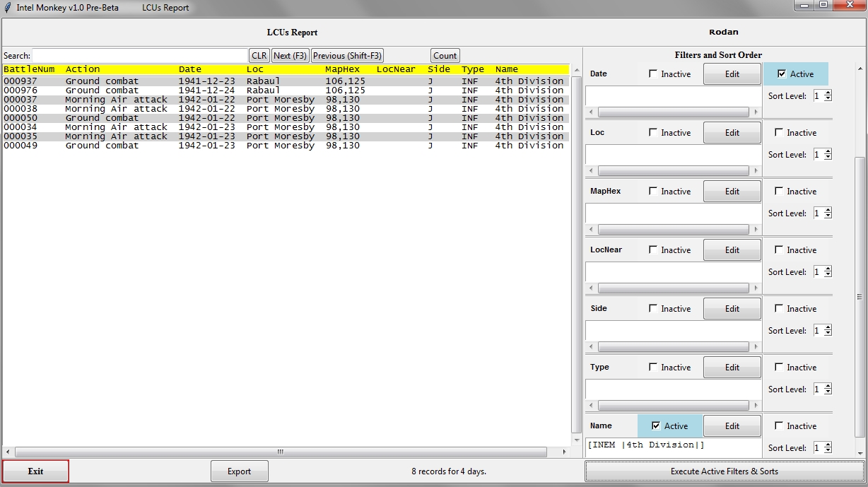Click the Name filter text box

[x=674, y=447]
